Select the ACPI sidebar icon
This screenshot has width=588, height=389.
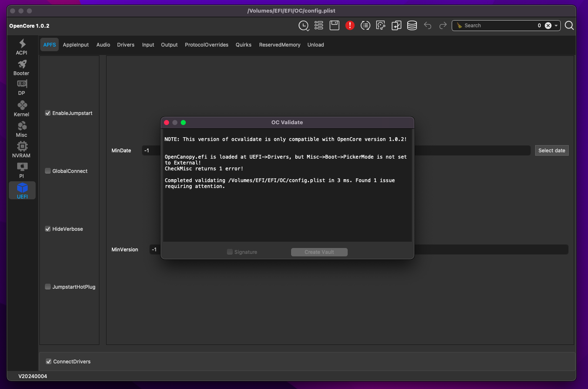point(22,47)
